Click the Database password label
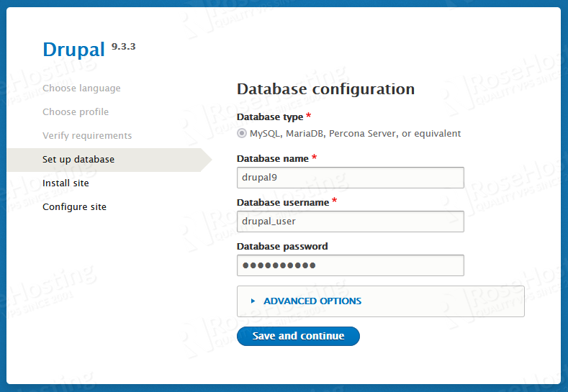 282,247
